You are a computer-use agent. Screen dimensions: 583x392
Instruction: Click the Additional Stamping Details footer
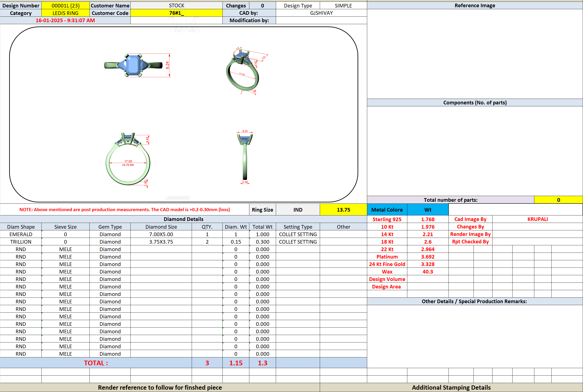(x=451, y=388)
